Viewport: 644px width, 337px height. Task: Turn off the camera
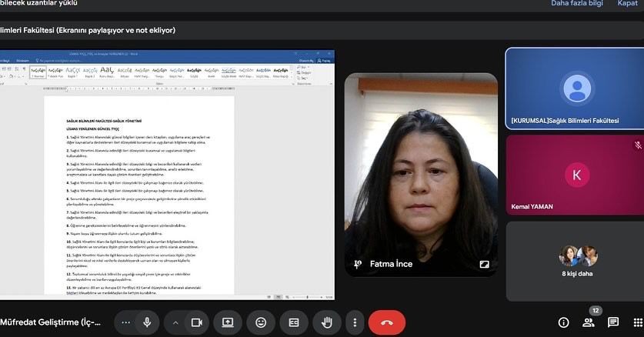(x=196, y=322)
